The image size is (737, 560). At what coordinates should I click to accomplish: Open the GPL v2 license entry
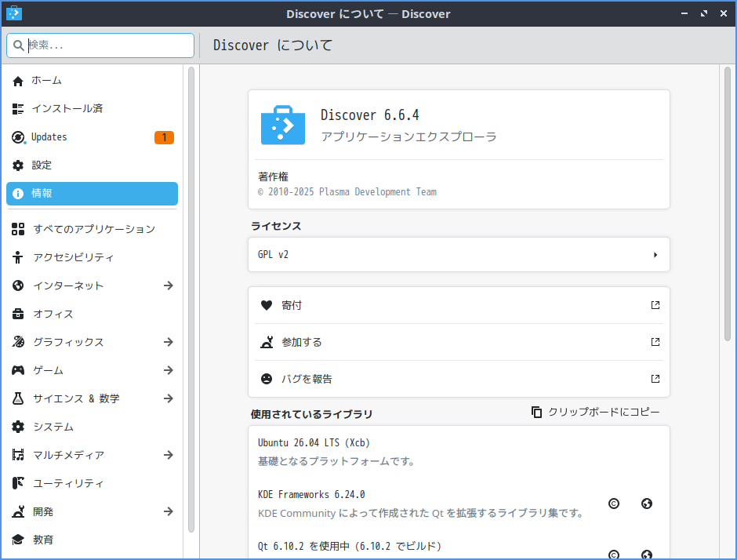(459, 254)
